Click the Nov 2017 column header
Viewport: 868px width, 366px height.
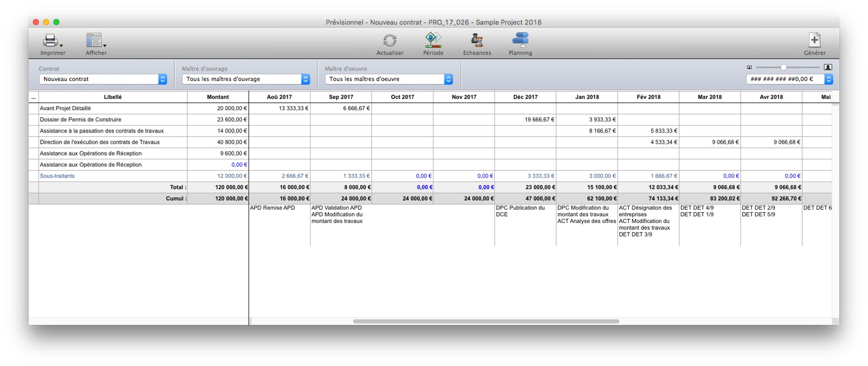pos(464,97)
